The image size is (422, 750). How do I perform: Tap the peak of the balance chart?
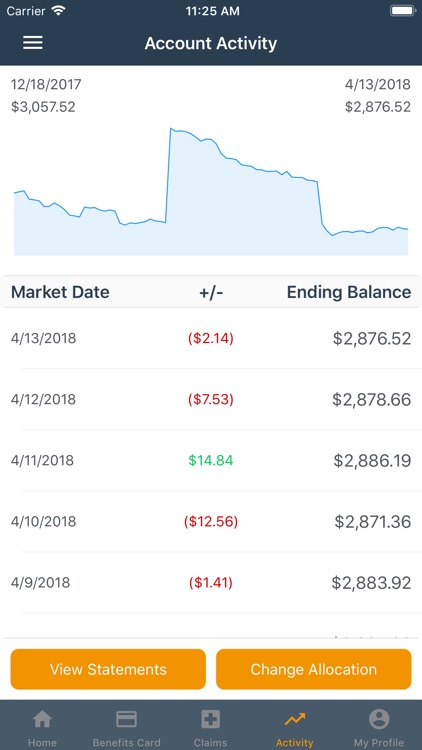[171, 129]
